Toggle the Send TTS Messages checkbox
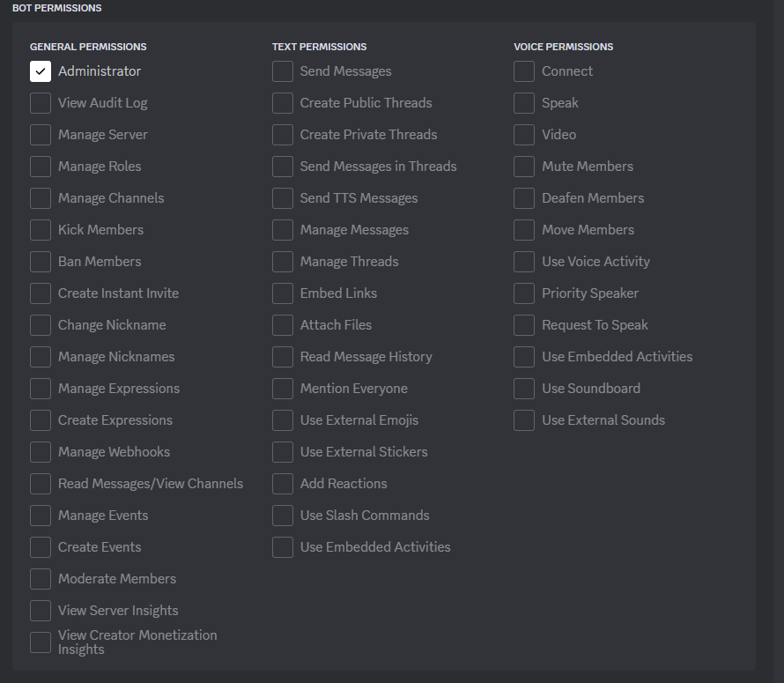784x683 pixels. [283, 198]
